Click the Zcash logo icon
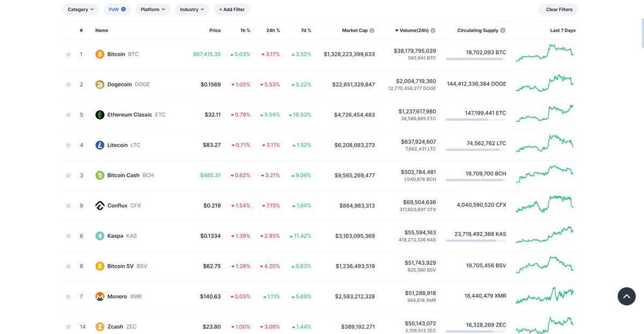Image resolution: width=644 pixels, height=334 pixels. pos(100,326)
